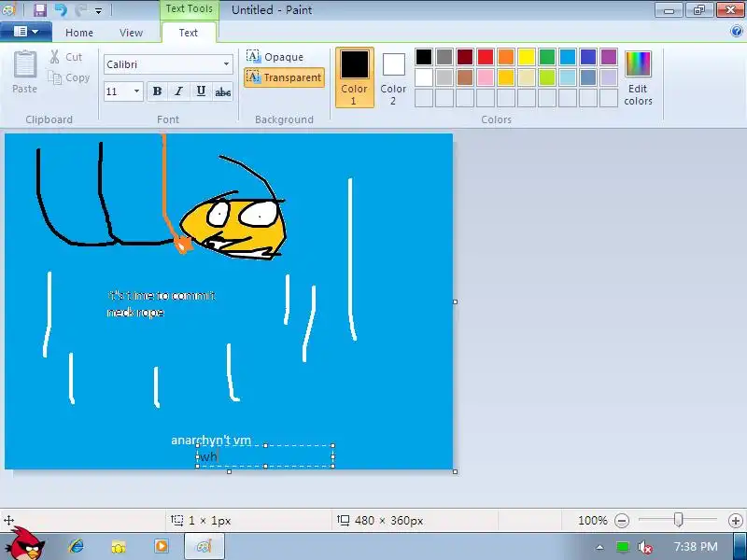
Task: Click the muted volume speaker tray icon
Action: [x=644, y=547]
